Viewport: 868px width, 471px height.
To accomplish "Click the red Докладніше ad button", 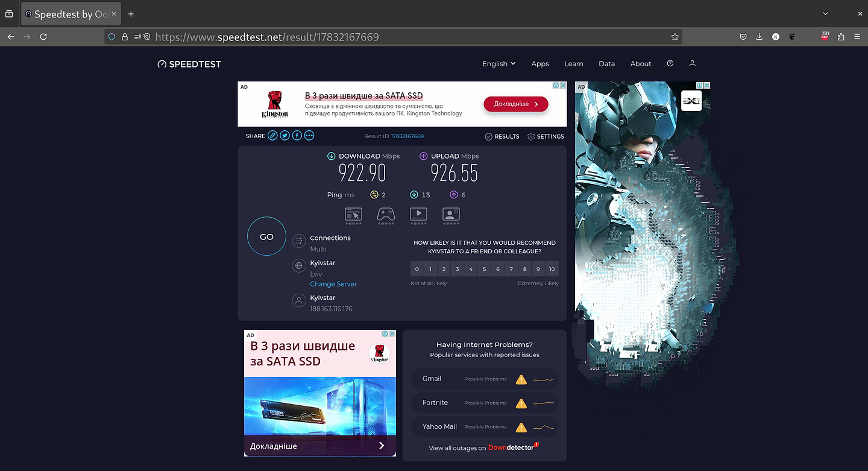I will (x=516, y=104).
